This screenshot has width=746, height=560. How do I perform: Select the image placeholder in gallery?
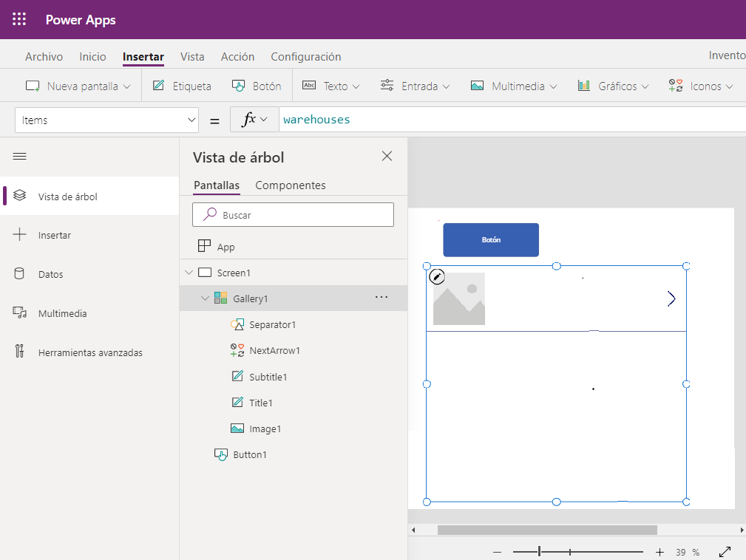[x=458, y=298]
